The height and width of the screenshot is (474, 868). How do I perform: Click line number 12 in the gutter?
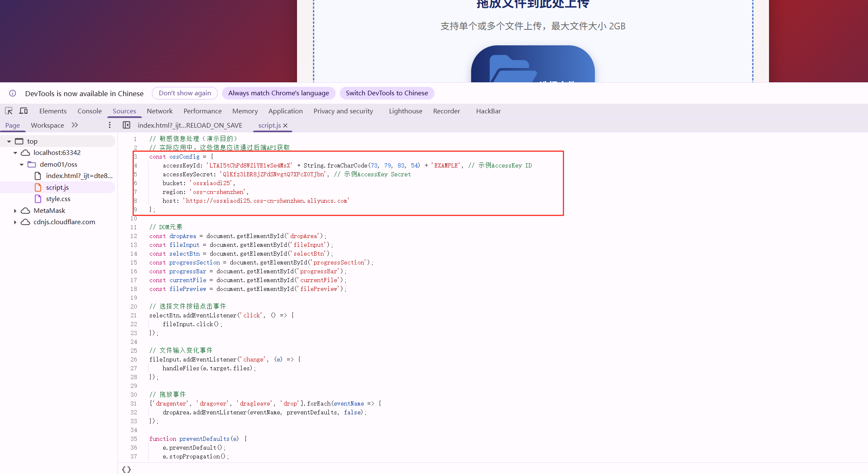[133, 236]
